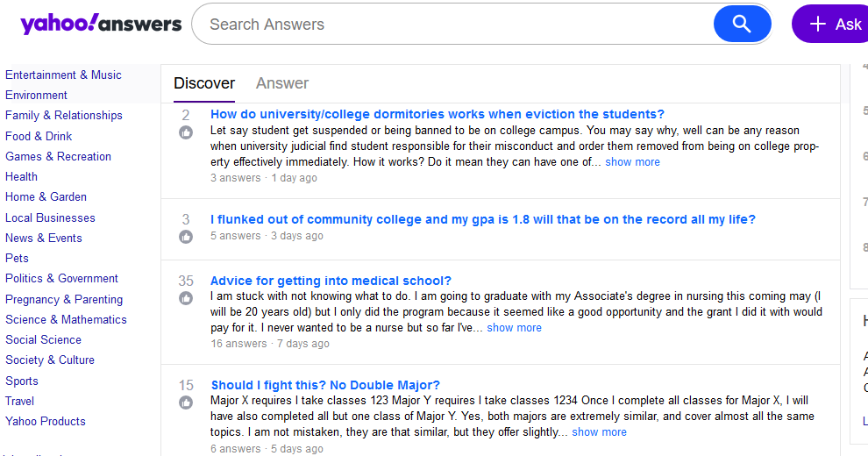This screenshot has width=868, height=456.
Task: Go to Entertainment & Music category
Action: [63, 75]
